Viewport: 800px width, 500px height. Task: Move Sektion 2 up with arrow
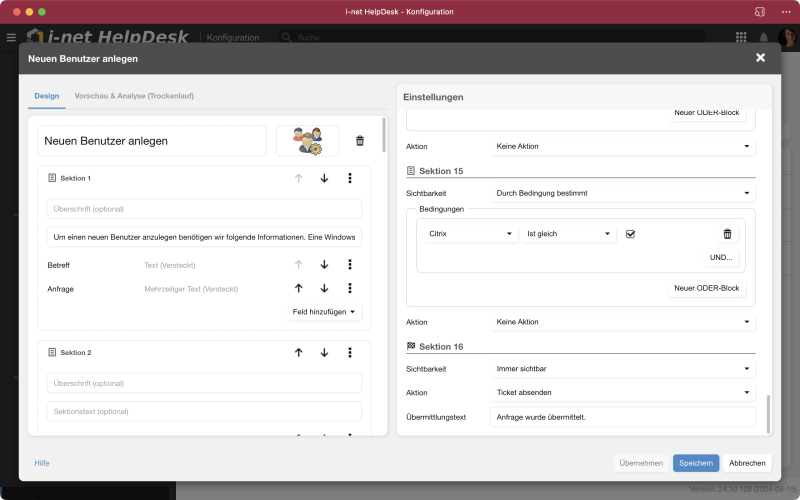click(298, 352)
